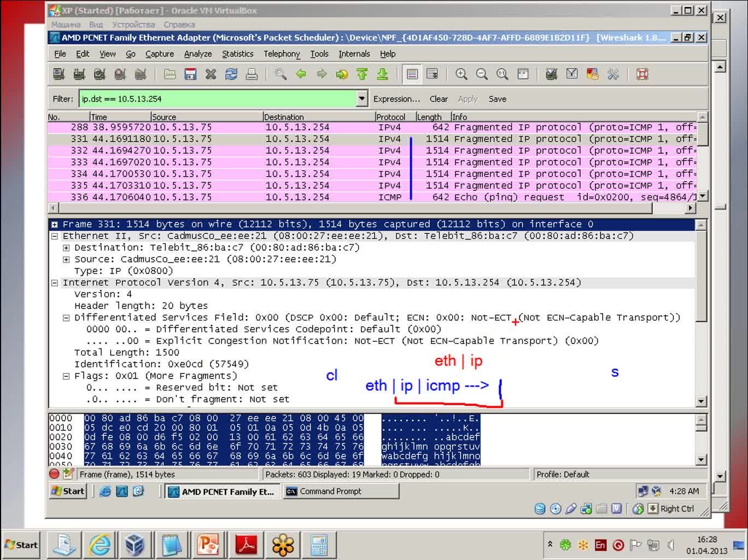Expand Source: CadmusCo_ee:ee:21 node
Screen dimensions: 748x560
click(x=66, y=259)
